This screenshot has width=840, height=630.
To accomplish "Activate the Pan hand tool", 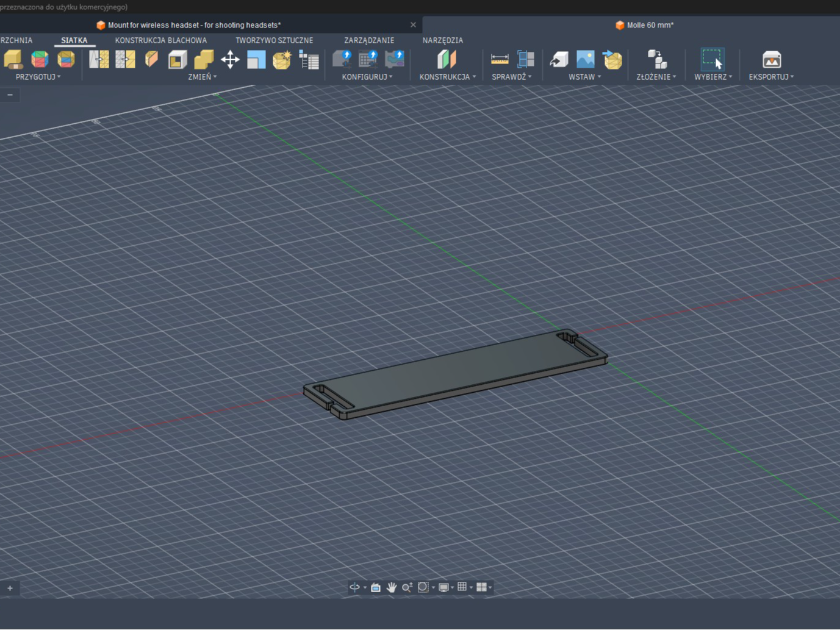I will (x=392, y=587).
